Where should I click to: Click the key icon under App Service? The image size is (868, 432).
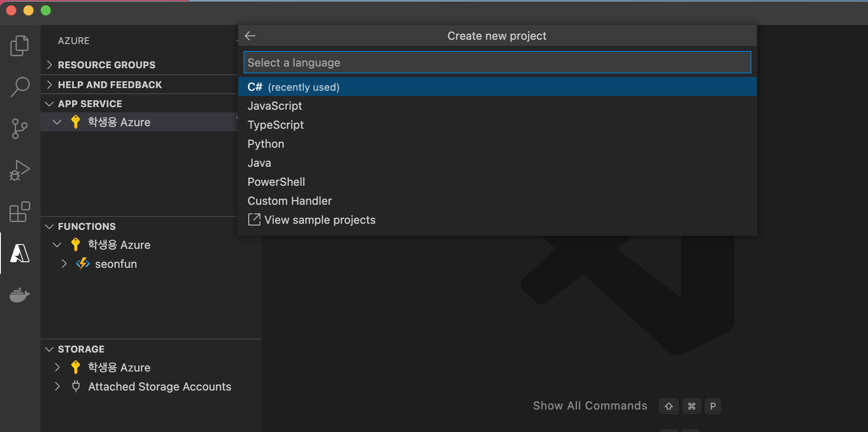point(76,122)
